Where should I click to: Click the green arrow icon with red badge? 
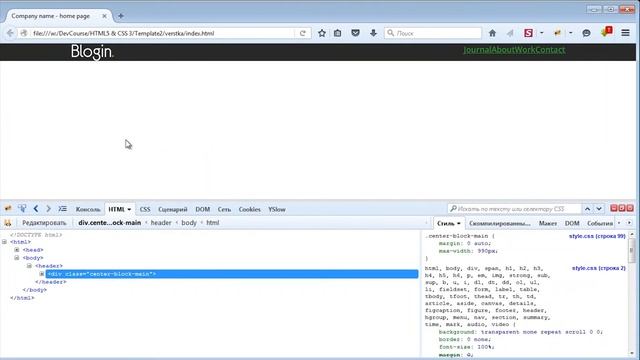click(607, 32)
